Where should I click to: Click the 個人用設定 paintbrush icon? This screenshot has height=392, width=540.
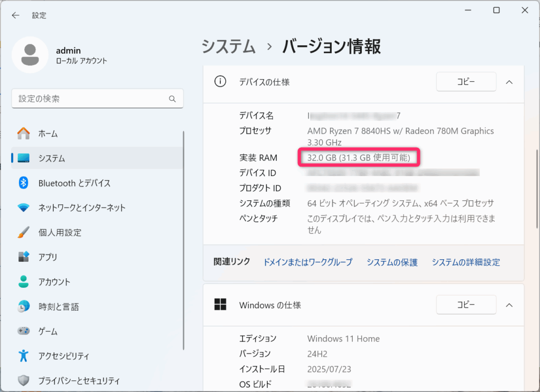23,232
